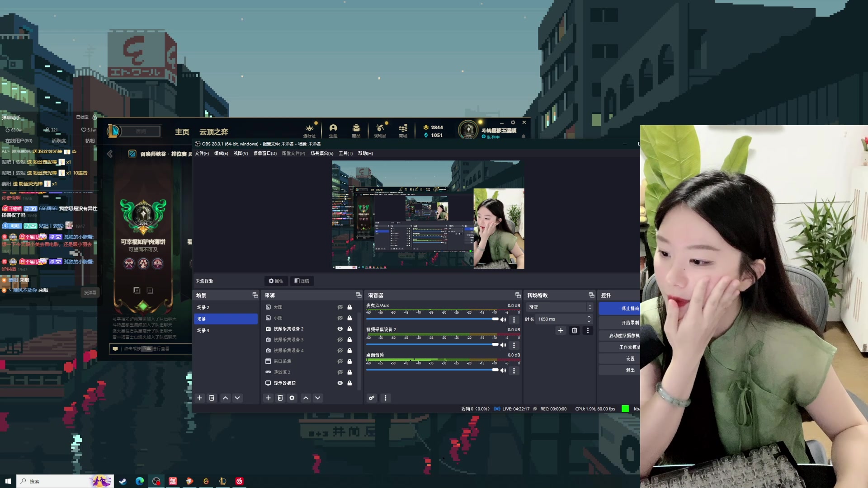Move the source up in the Sources panel
This screenshot has width=868, height=488.
pos(306,398)
